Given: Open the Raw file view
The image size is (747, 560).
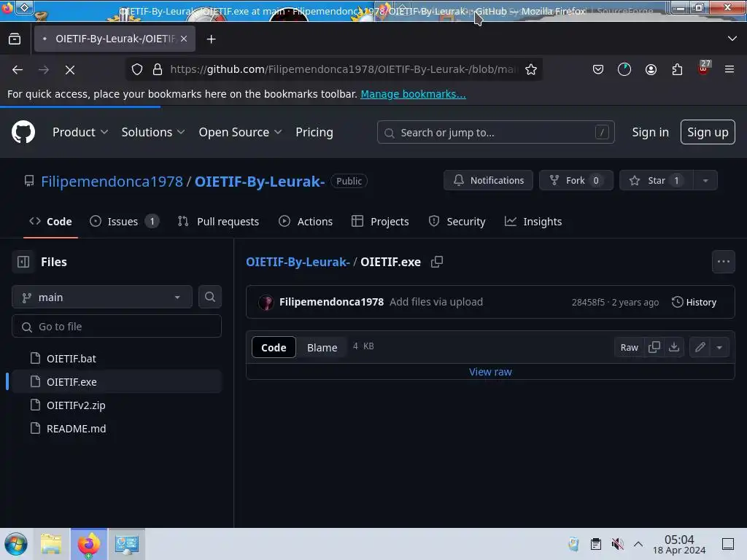Looking at the screenshot, I should point(629,347).
